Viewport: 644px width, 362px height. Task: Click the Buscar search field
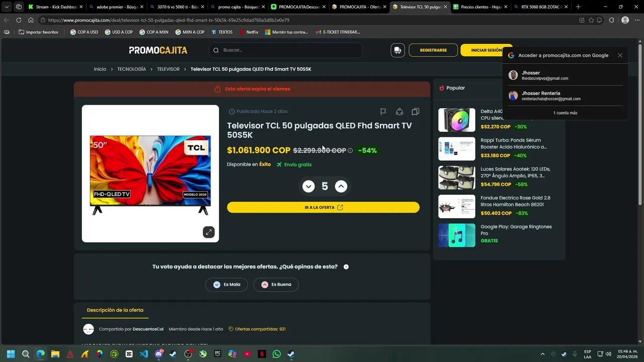coord(286,50)
